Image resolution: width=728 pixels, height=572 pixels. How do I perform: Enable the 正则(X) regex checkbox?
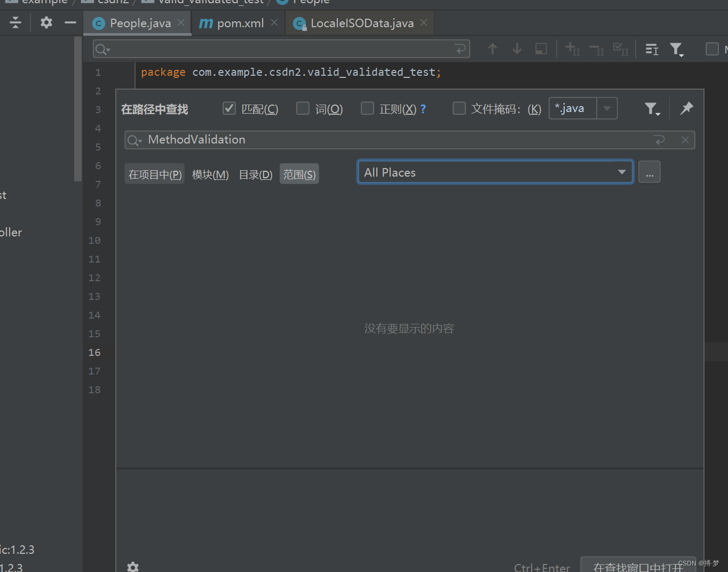367,108
